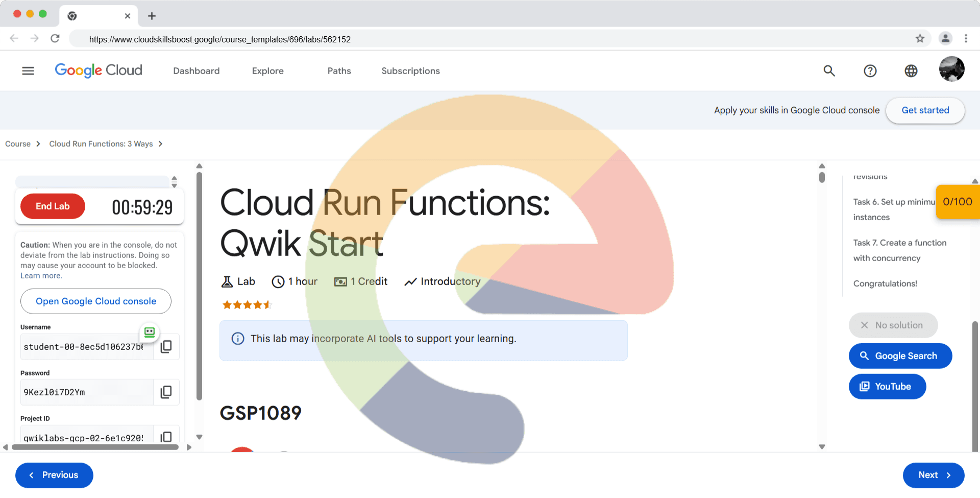The image size is (980, 498).
Task: Open the language globe icon
Action: point(911,71)
